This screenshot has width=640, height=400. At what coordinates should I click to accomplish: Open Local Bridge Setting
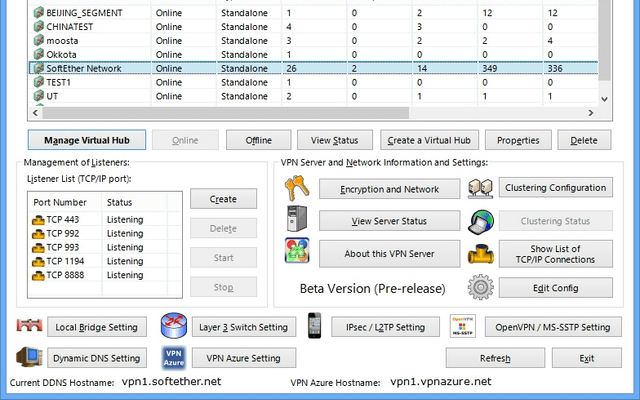point(97,327)
